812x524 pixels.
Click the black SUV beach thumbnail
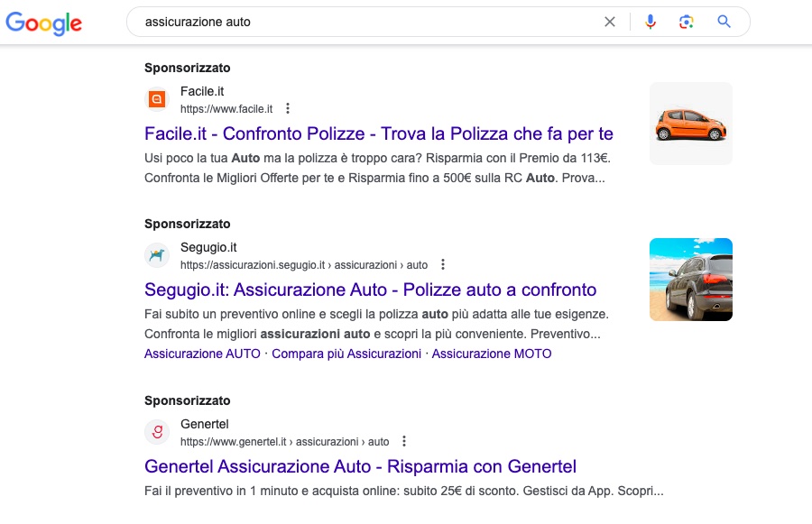point(691,280)
